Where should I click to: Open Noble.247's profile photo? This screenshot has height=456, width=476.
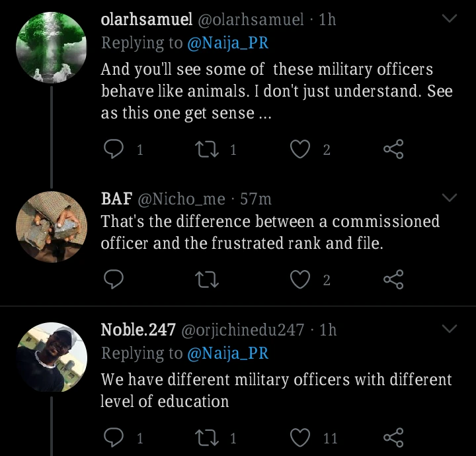[x=51, y=356]
